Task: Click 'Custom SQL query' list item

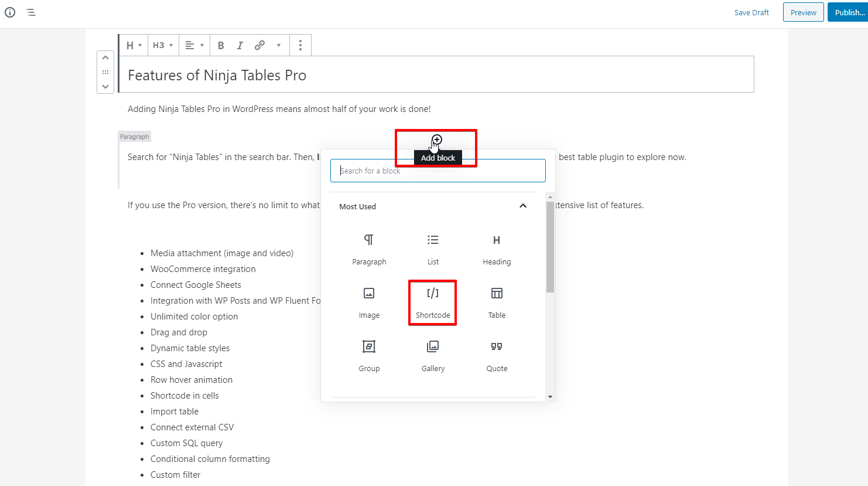Action: pyautogui.click(x=186, y=443)
